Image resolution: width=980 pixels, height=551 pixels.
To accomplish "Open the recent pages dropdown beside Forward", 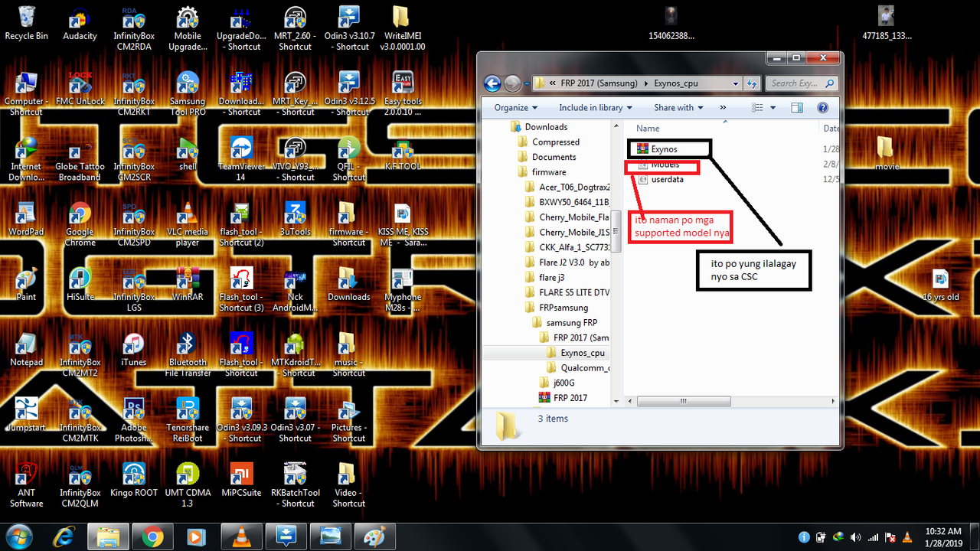I will click(528, 83).
